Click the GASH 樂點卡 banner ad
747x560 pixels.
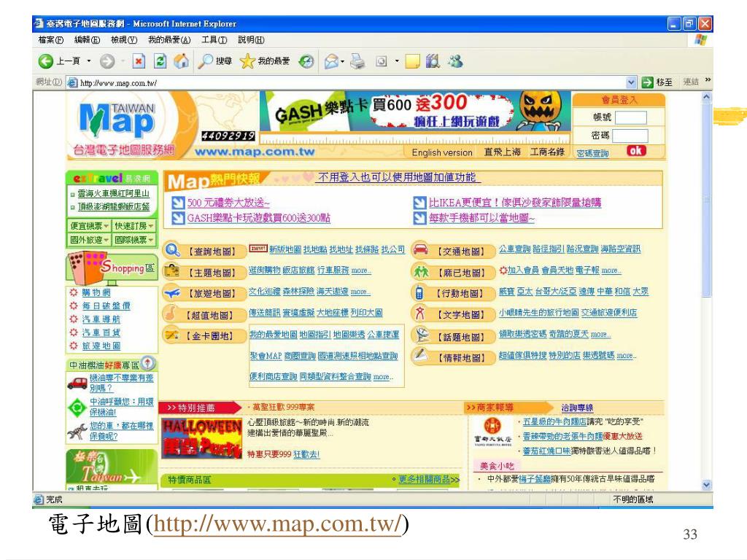[414, 112]
